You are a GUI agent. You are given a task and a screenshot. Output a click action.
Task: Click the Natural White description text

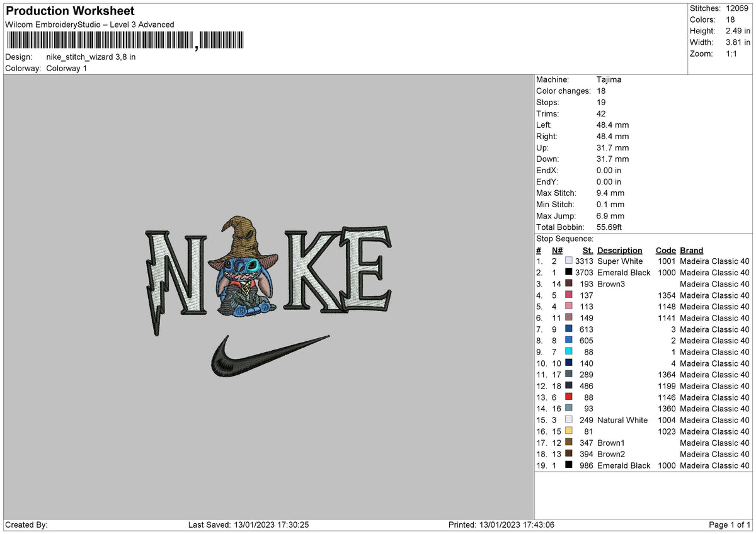click(x=622, y=419)
